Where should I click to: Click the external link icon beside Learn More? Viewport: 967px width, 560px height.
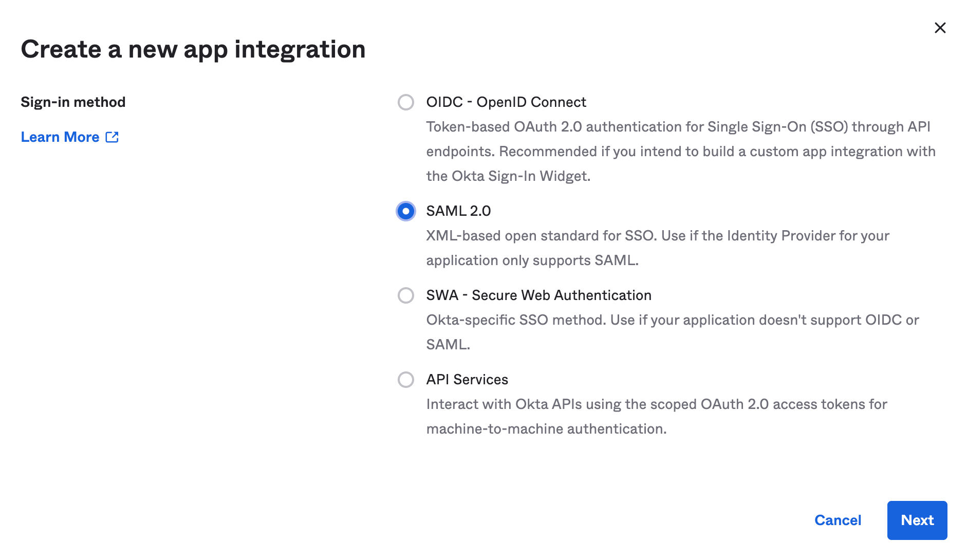pyautogui.click(x=112, y=137)
